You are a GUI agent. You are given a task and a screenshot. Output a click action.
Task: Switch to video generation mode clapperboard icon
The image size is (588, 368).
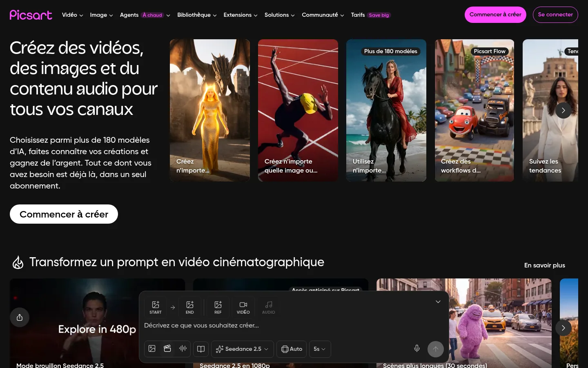167,349
